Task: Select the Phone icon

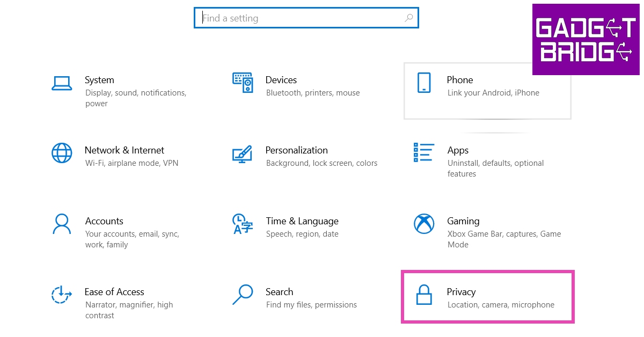Action: coord(424,83)
